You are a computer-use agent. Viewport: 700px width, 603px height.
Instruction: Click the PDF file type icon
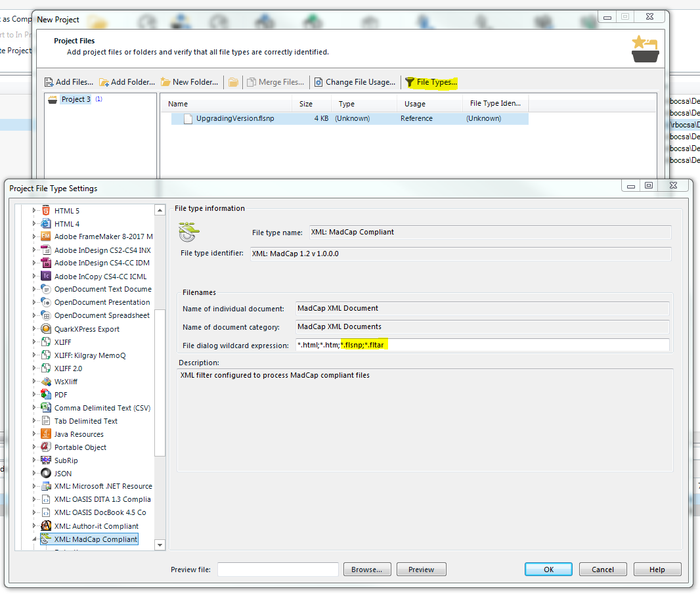click(x=46, y=394)
